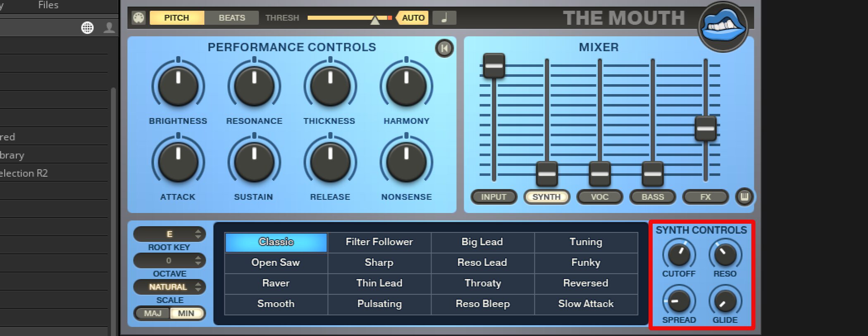The width and height of the screenshot is (868, 336).
Task: Click the Spread knob
Action: click(679, 301)
